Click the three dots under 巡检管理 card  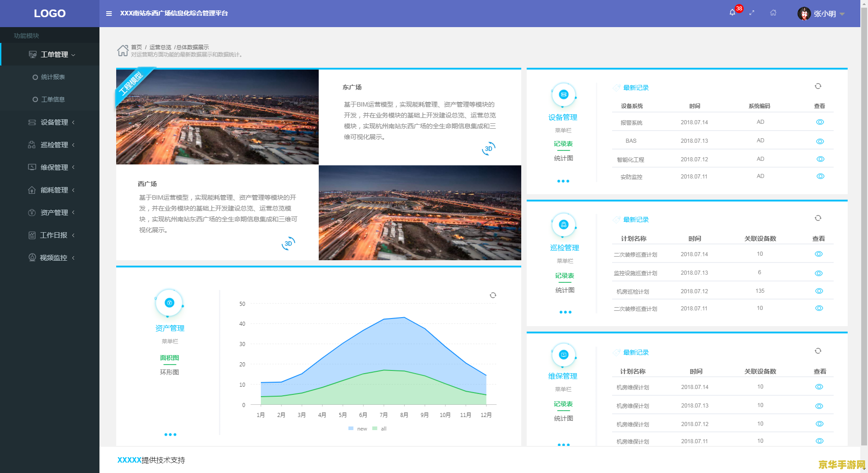(565, 312)
